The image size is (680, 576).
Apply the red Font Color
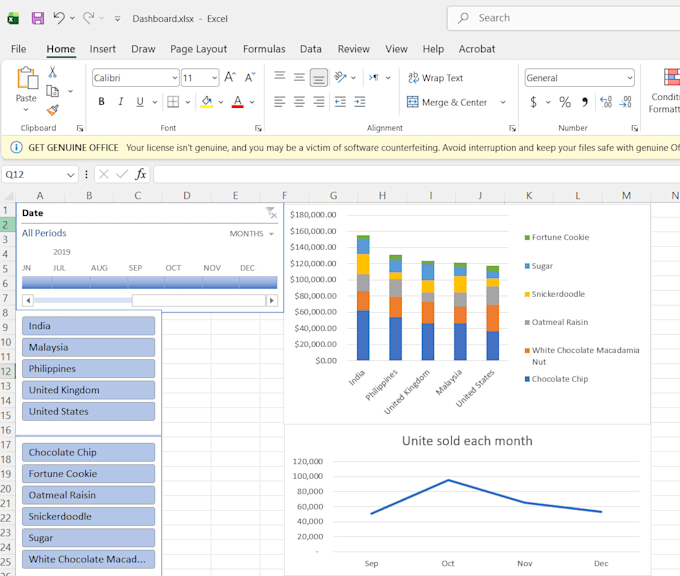[237, 102]
